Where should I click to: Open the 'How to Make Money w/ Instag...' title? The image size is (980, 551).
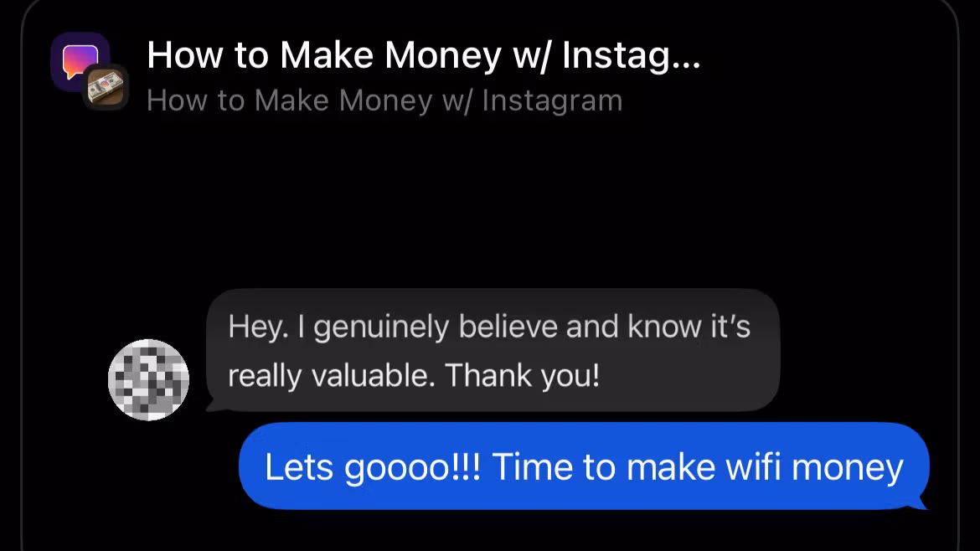pyautogui.click(x=424, y=55)
